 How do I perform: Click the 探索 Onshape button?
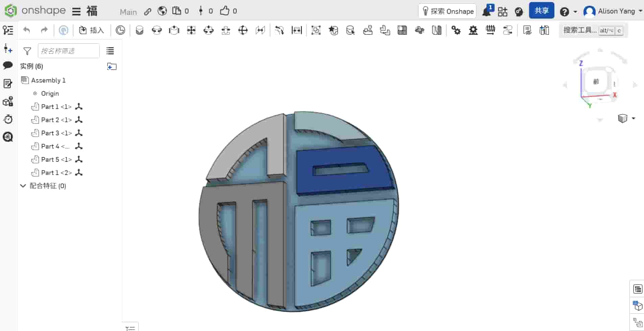click(x=447, y=11)
